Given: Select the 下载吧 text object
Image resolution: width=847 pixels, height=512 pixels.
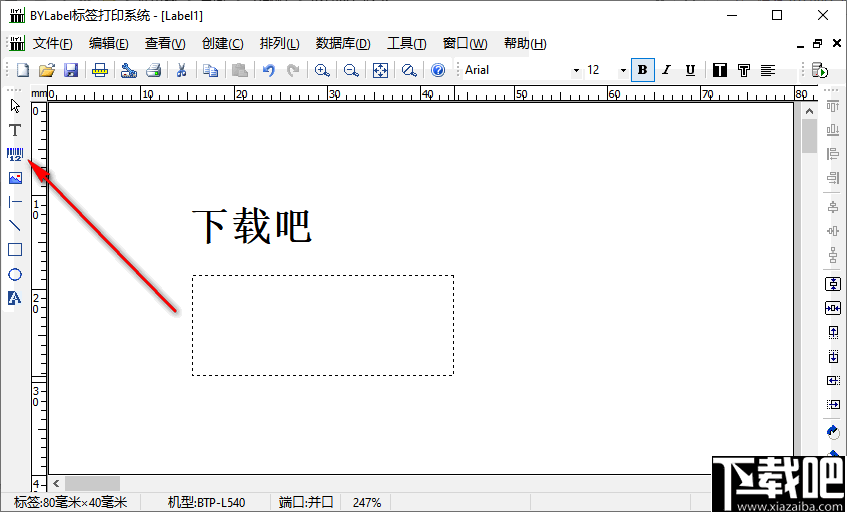Looking at the screenshot, I should pos(252,227).
